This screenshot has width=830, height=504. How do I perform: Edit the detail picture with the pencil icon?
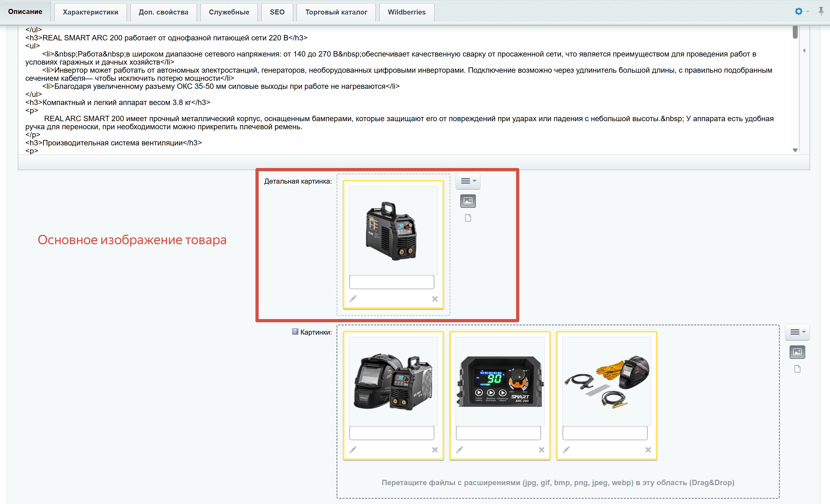353,299
